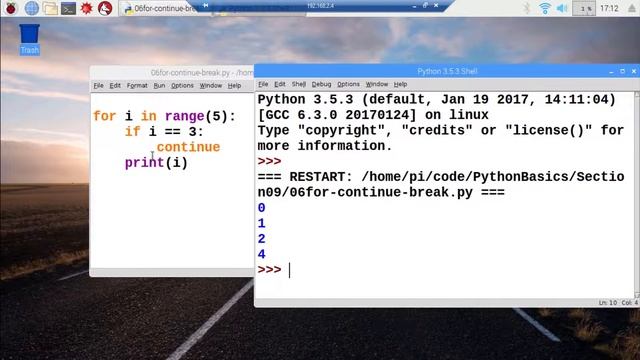
Task: Select the 06for-continue-break taskbar entry
Action: pos(161,8)
